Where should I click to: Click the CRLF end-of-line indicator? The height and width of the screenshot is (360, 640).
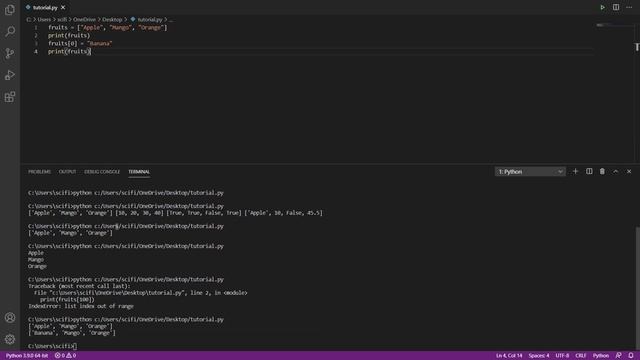[580, 356]
